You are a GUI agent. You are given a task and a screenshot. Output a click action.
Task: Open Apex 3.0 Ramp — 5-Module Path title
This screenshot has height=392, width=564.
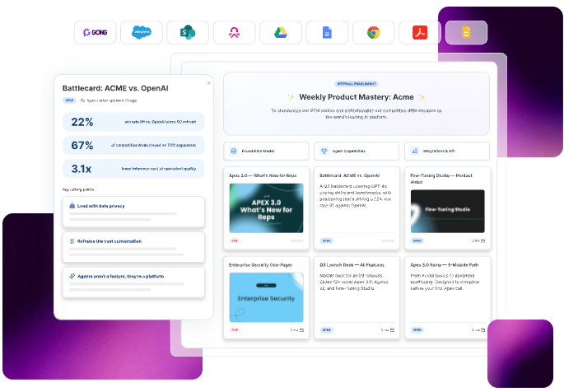[445, 264]
